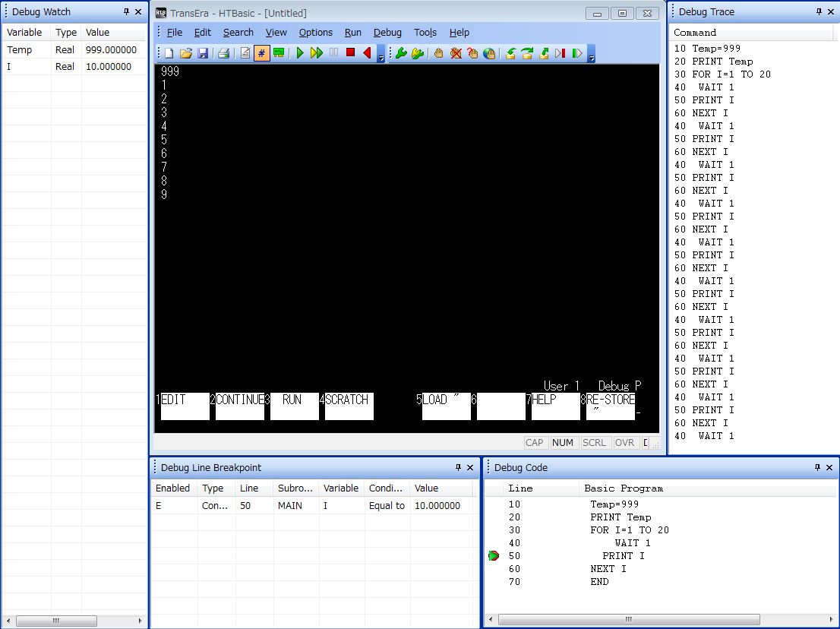
Task: Select line 30 FOR I=1 TO 20 in Debug Code
Action: 630,530
